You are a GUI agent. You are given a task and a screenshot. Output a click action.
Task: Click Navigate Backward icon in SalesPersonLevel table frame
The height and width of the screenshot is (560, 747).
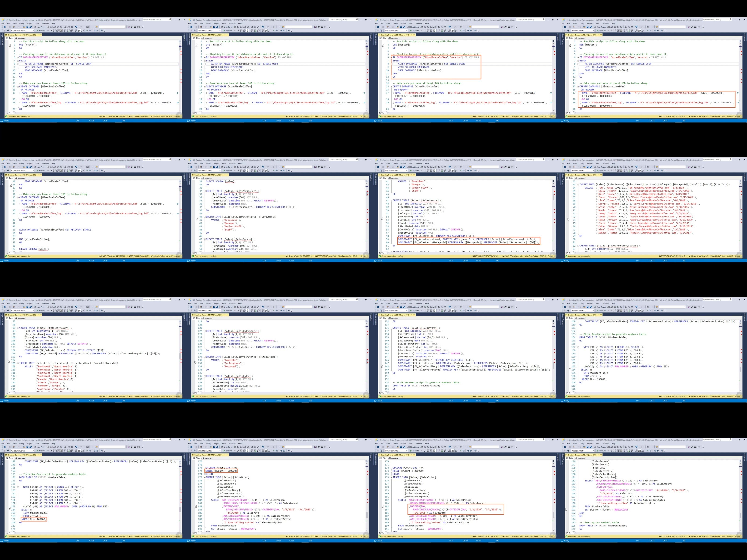(x=191, y=167)
